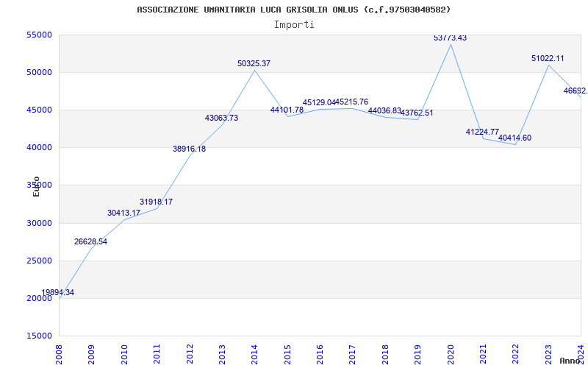Image resolution: width=588 pixels, height=368 pixels.
Task: Select the 51022.11 data label
Action: 548,59
